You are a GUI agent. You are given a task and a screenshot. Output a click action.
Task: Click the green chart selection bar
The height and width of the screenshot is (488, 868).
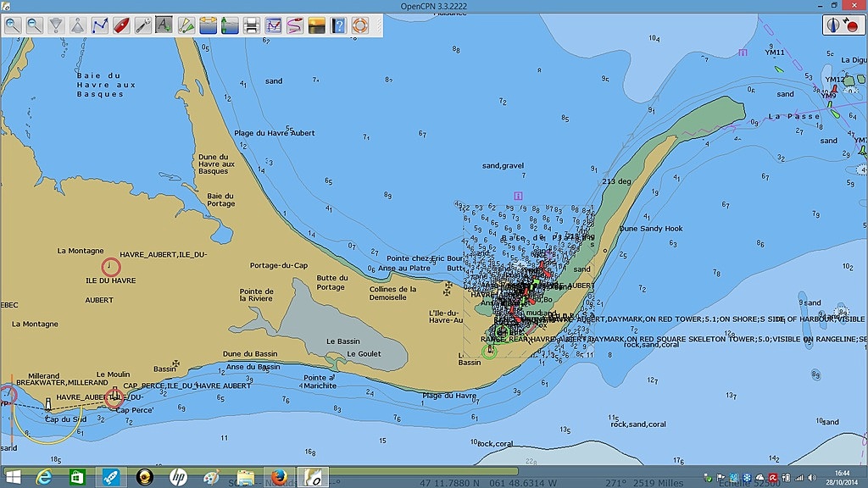pyautogui.click(x=260, y=471)
